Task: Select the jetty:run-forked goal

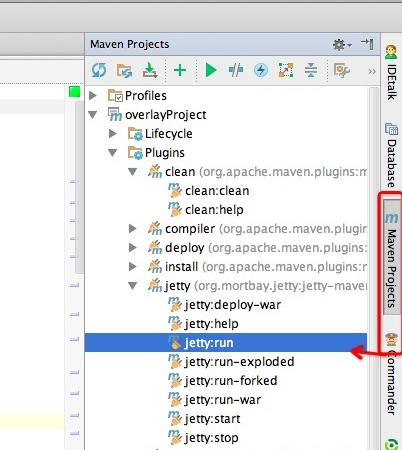Action: click(x=231, y=381)
